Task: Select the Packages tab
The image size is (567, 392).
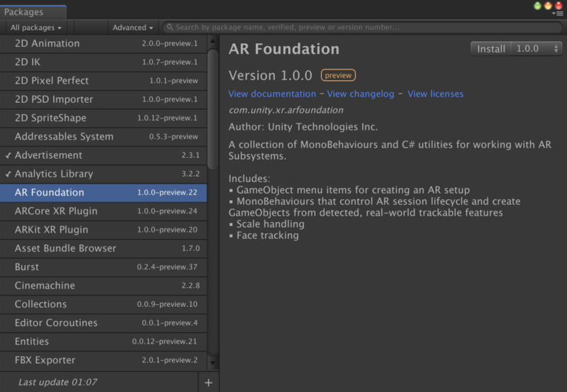Action: 24,12
